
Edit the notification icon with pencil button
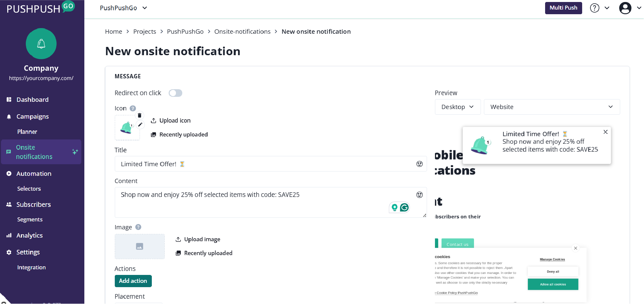coord(140,125)
